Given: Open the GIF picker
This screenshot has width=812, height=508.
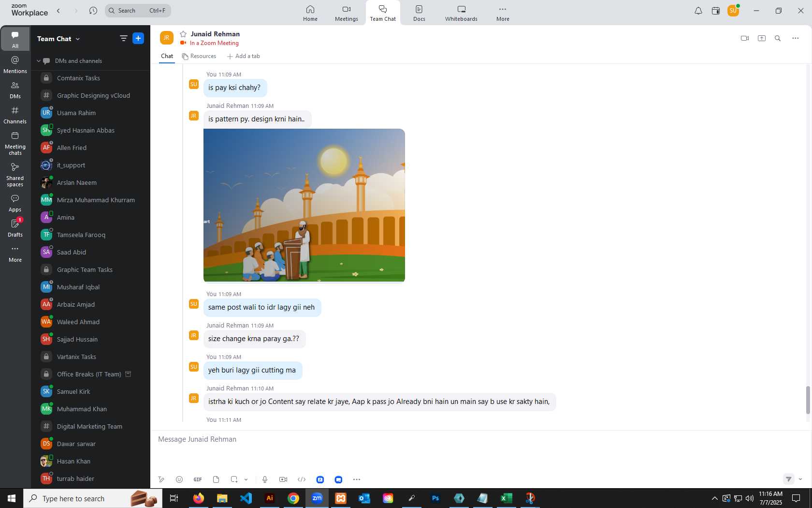Looking at the screenshot, I should tap(198, 479).
